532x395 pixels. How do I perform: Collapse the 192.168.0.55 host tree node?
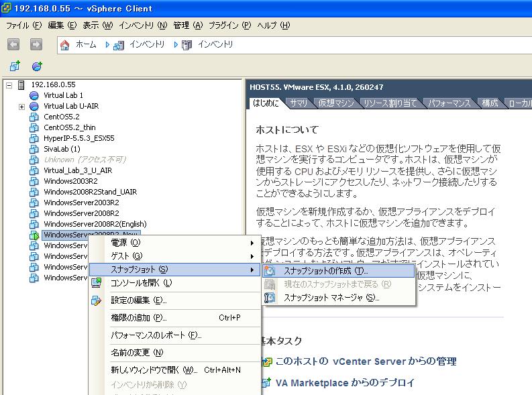coord(9,85)
